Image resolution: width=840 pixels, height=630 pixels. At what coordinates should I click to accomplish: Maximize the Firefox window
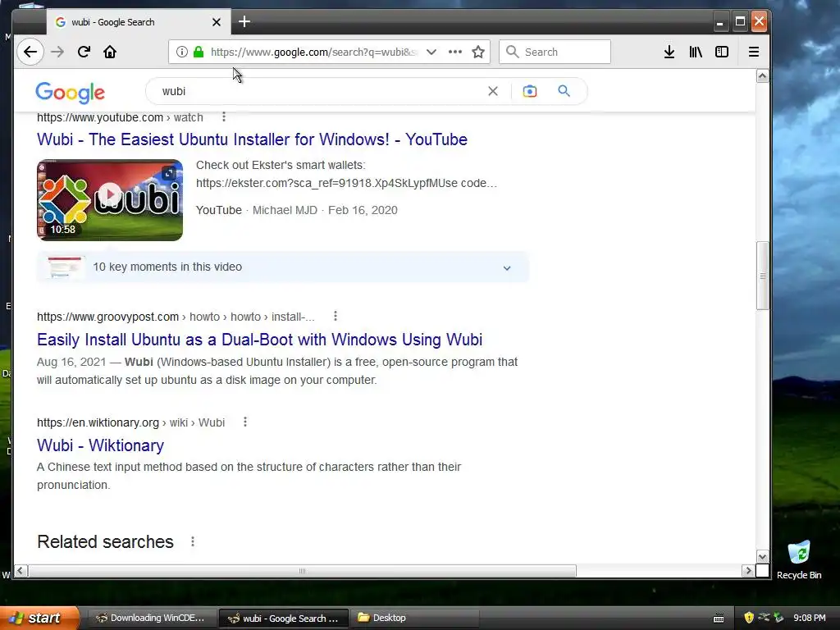tap(740, 22)
